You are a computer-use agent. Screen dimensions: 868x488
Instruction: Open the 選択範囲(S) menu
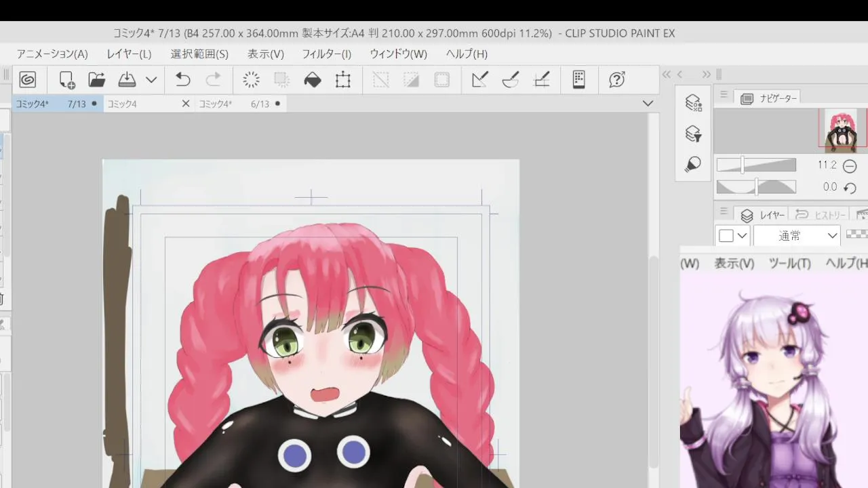point(199,54)
